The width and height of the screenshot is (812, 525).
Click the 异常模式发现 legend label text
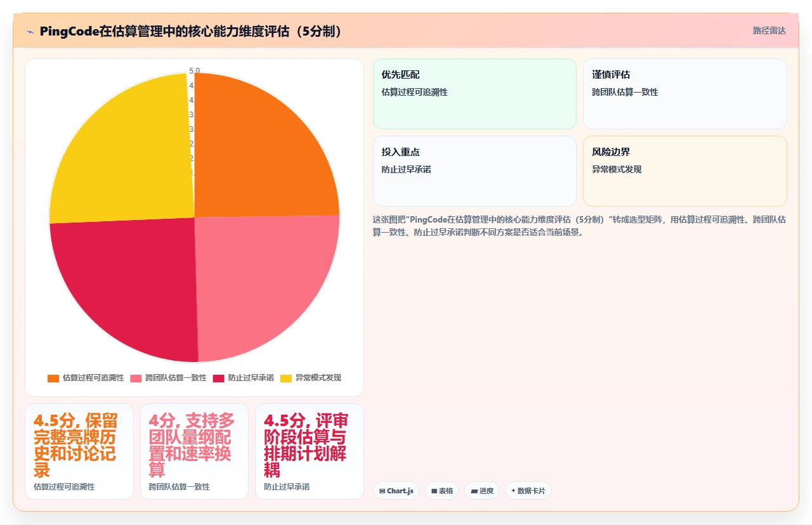pyautogui.click(x=318, y=378)
